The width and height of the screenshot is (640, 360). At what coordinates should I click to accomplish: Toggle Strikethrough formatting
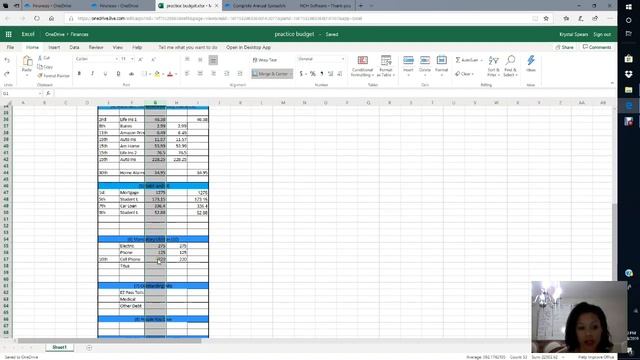pyautogui.click(x=131, y=74)
